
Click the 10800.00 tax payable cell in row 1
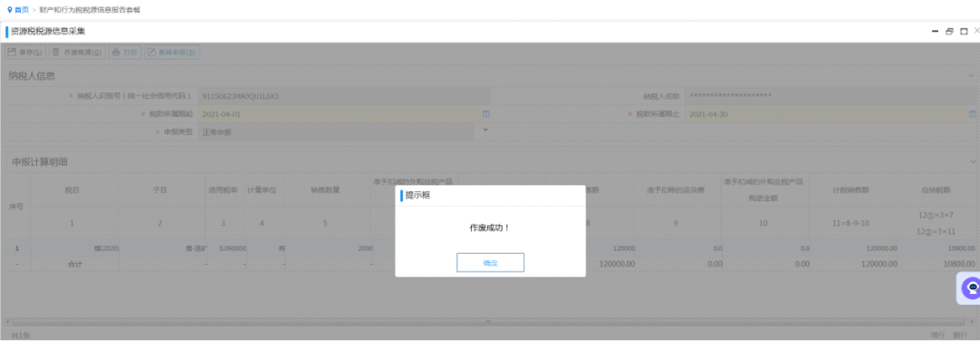[x=936, y=248]
